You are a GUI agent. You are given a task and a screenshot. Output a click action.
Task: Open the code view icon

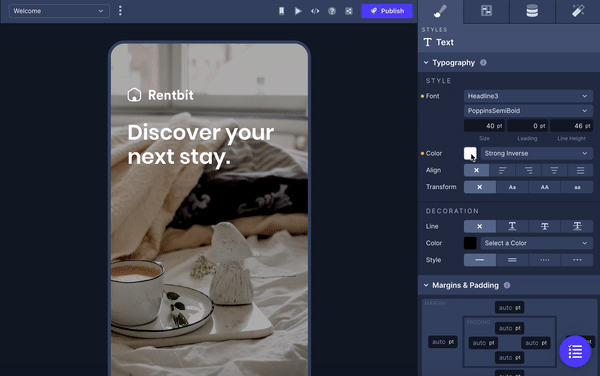[315, 11]
